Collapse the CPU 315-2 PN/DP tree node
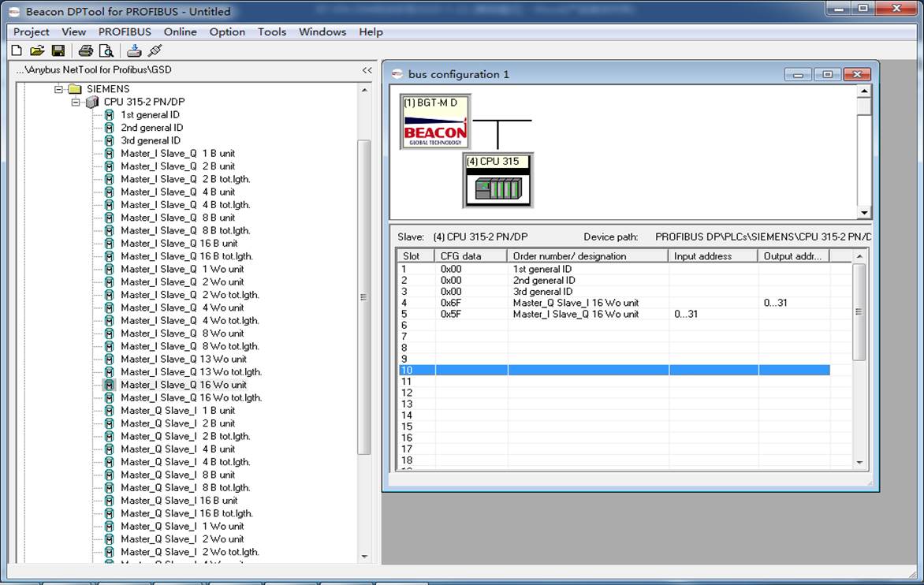Image resolution: width=924 pixels, height=585 pixels. coord(76,102)
